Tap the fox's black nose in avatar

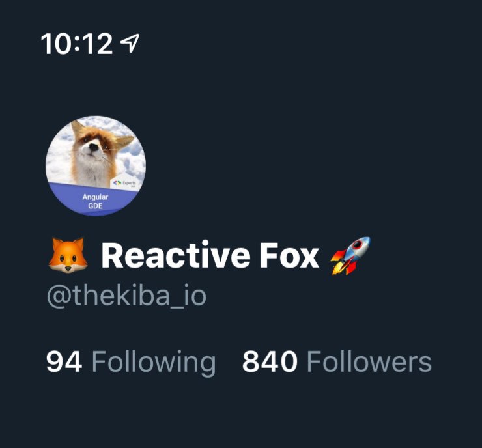(93, 148)
